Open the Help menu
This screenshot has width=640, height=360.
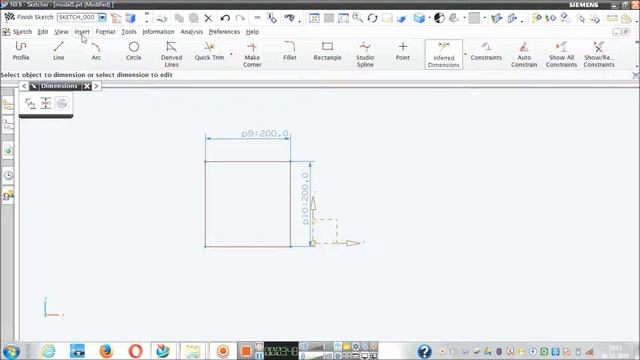click(252, 32)
